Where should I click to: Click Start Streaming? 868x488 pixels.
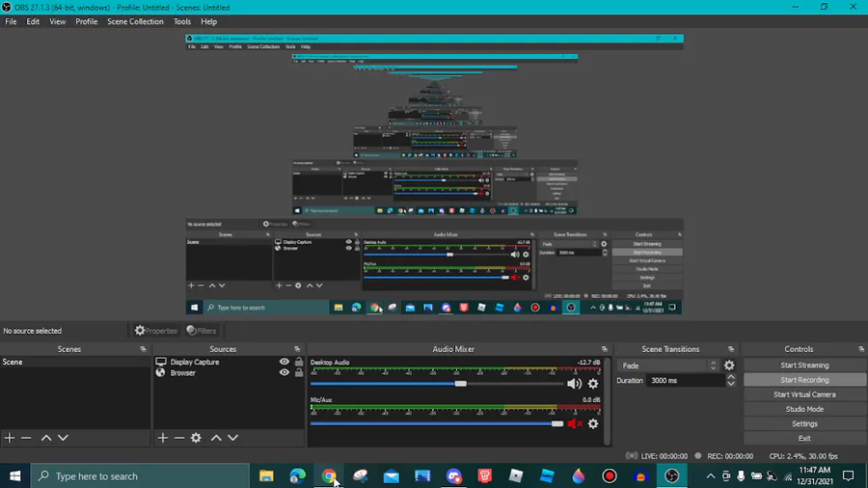coord(804,366)
